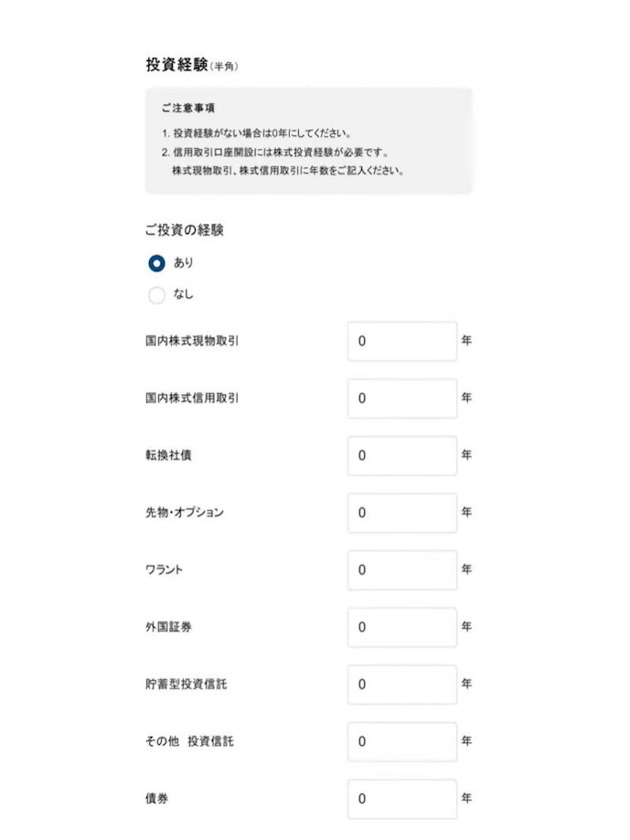This screenshot has height=840, width=630.
Task: Focus the 転換社債 years field
Action: tap(402, 456)
